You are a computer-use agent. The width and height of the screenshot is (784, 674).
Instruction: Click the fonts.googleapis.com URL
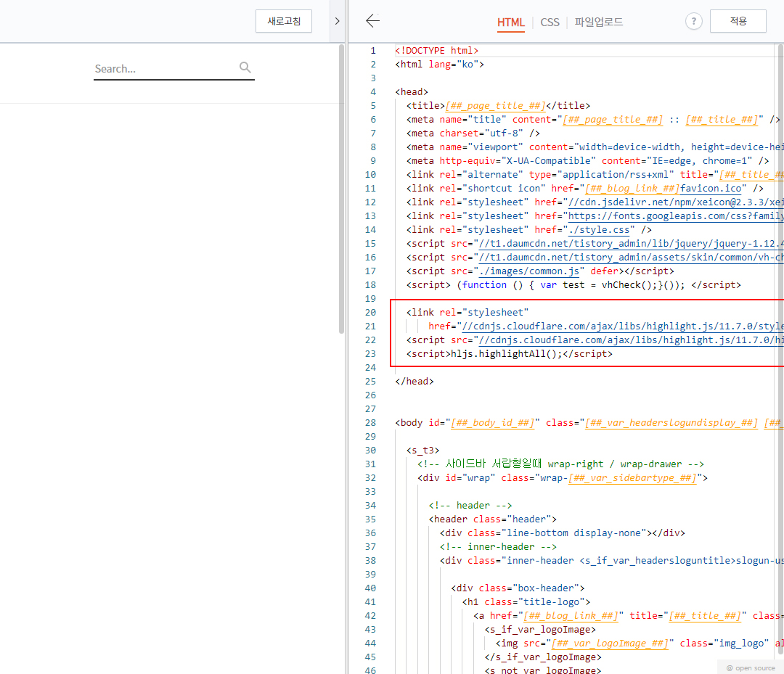[676, 216]
